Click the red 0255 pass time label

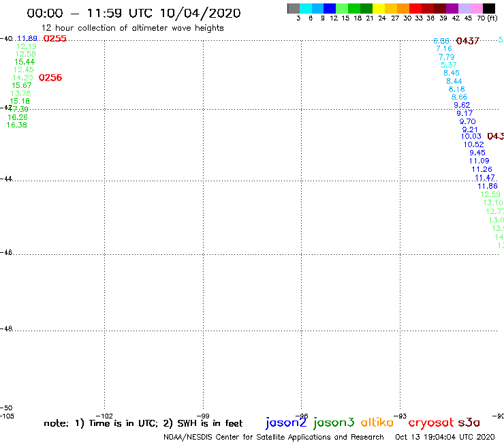[55, 39]
